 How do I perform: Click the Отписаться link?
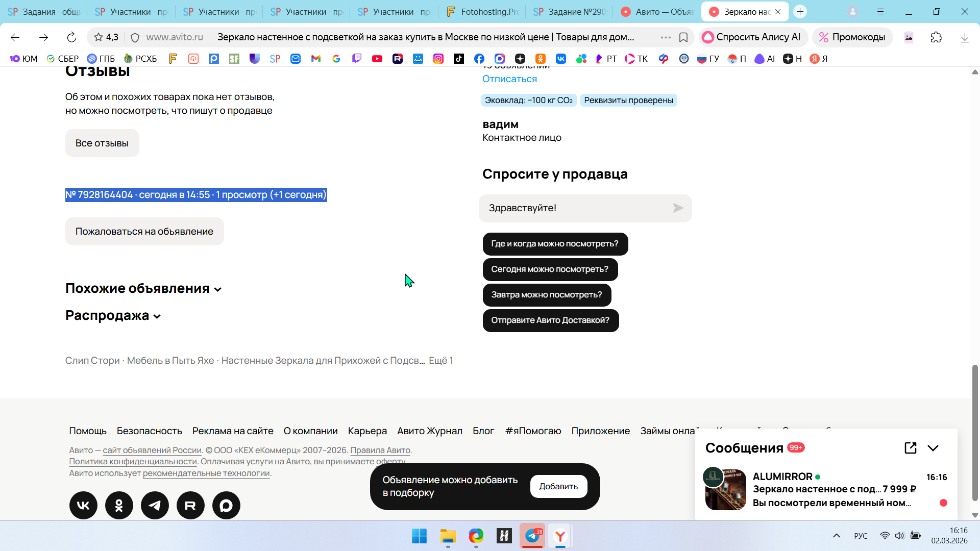[509, 79]
